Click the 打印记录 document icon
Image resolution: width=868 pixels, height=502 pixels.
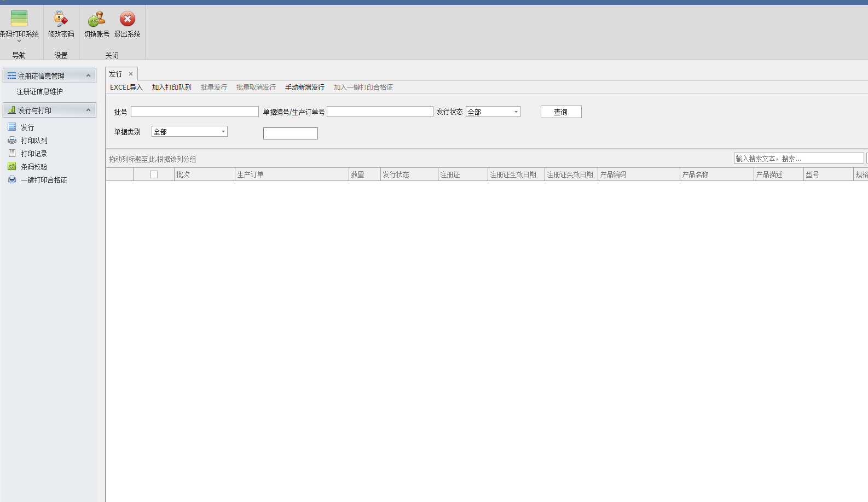[12, 153]
